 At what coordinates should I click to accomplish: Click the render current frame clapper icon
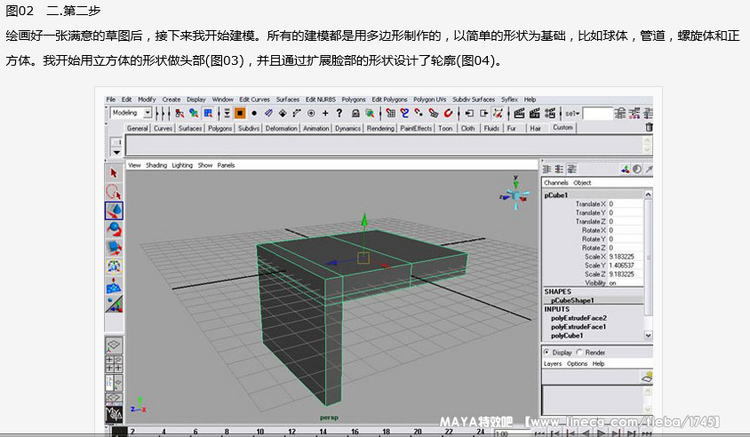coord(519,113)
